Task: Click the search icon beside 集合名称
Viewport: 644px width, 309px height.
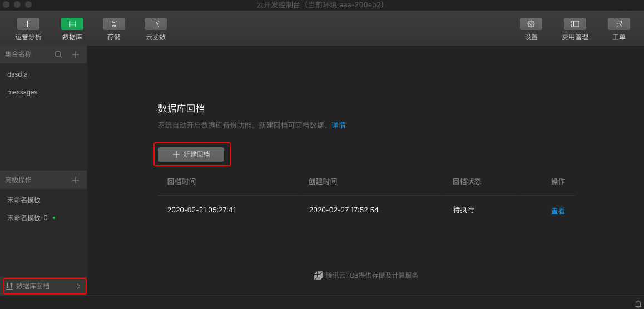Action: click(x=58, y=54)
